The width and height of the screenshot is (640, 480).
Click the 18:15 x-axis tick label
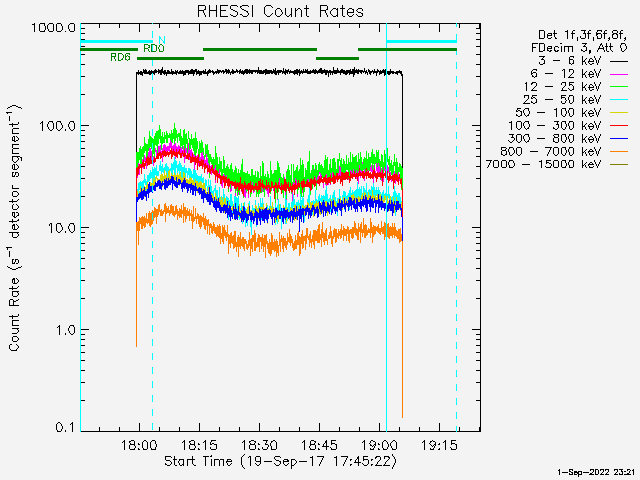pyautogui.click(x=199, y=445)
